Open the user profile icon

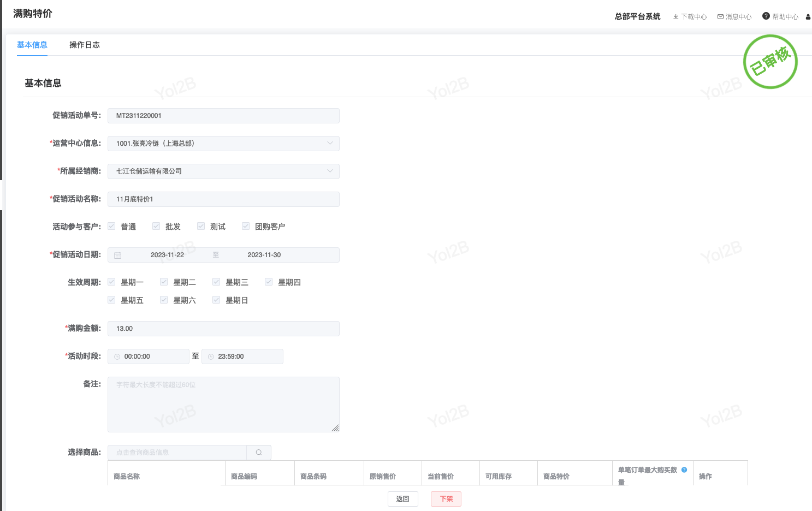(808, 17)
